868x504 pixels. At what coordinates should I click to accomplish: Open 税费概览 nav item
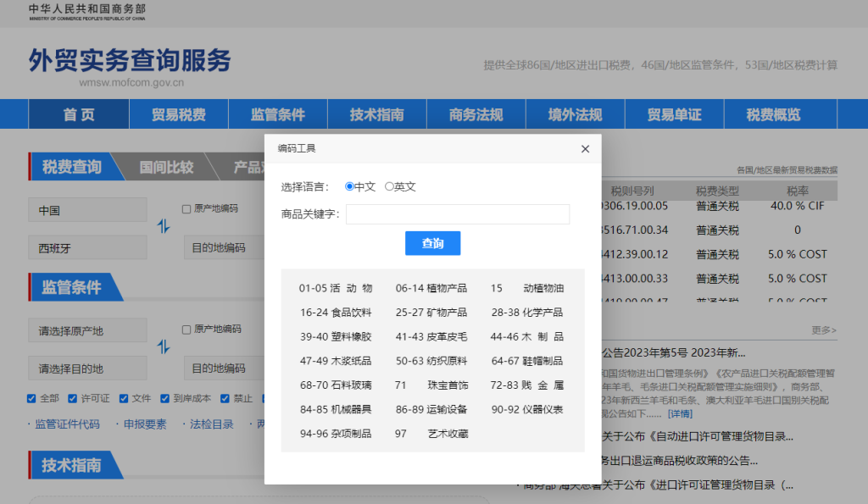point(773,114)
